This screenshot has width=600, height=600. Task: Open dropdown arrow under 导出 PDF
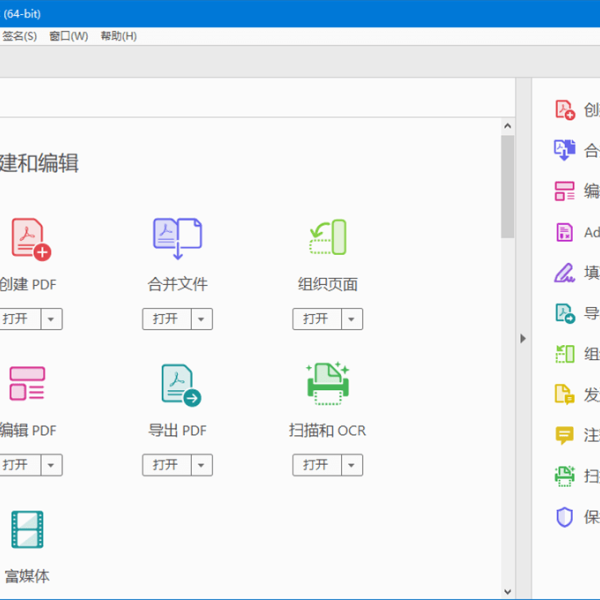[x=202, y=465]
